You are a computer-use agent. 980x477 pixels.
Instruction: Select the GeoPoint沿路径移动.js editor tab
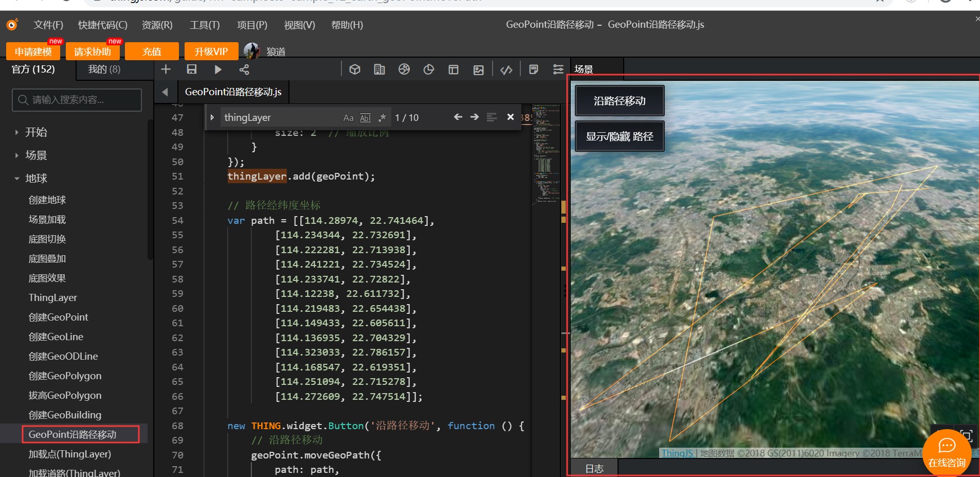pos(233,92)
